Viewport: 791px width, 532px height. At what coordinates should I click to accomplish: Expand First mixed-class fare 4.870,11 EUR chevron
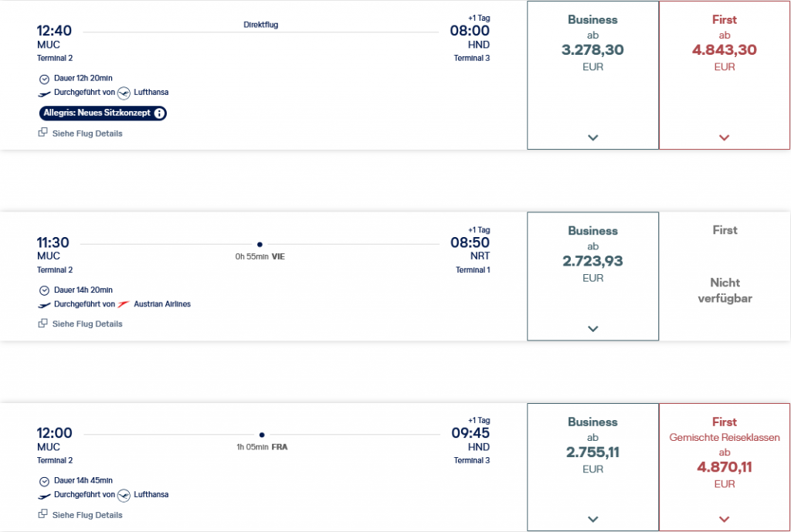point(724,519)
